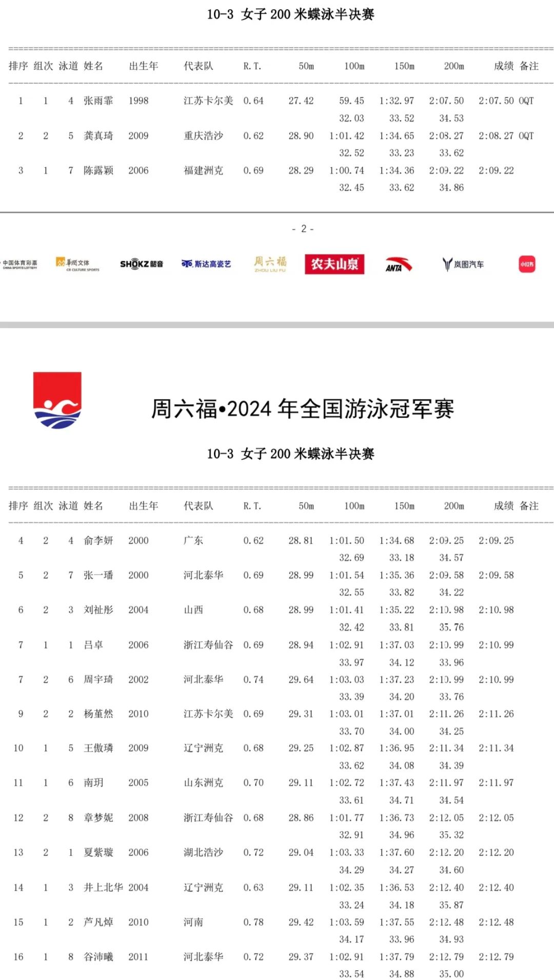The height and width of the screenshot is (980, 554).
Task: Click the CR Culture Sports sponsor logo
Action: (77, 264)
